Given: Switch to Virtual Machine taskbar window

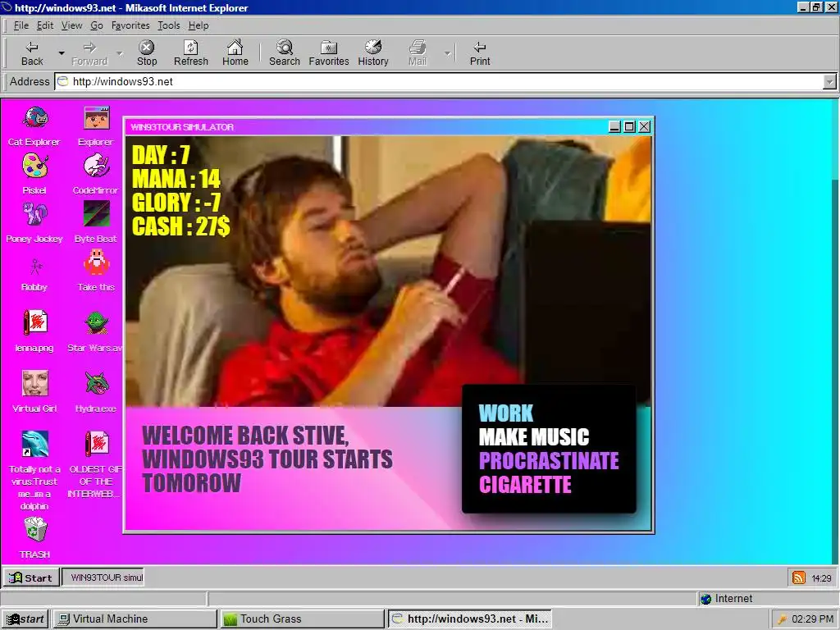Looking at the screenshot, I should tap(134, 619).
